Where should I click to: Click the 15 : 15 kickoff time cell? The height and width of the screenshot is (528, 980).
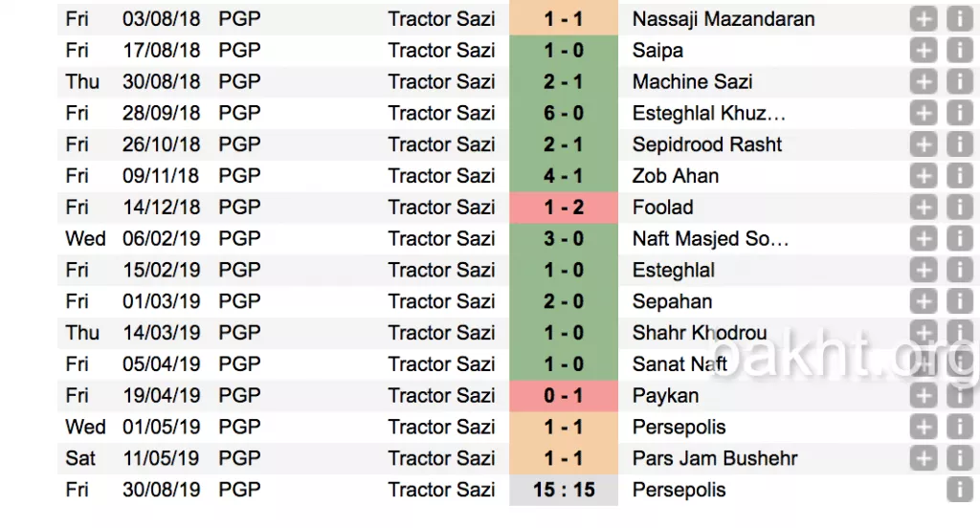pos(564,490)
